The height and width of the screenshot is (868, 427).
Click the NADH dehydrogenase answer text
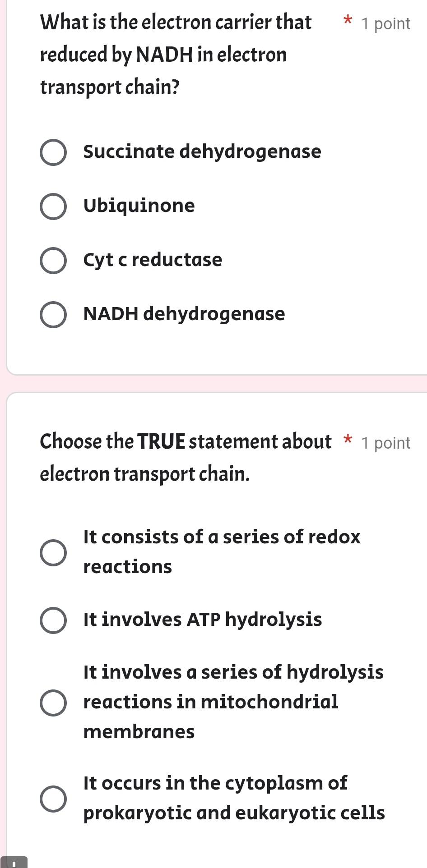[184, 314]
